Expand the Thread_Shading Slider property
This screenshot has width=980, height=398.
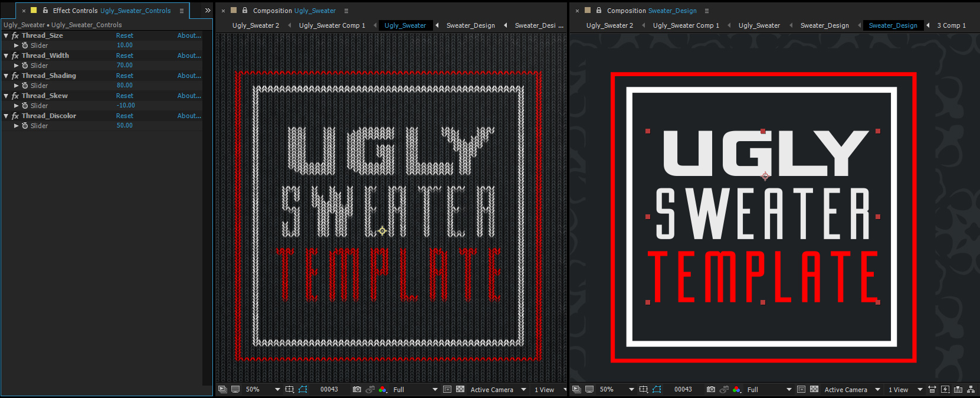point(17,86)
